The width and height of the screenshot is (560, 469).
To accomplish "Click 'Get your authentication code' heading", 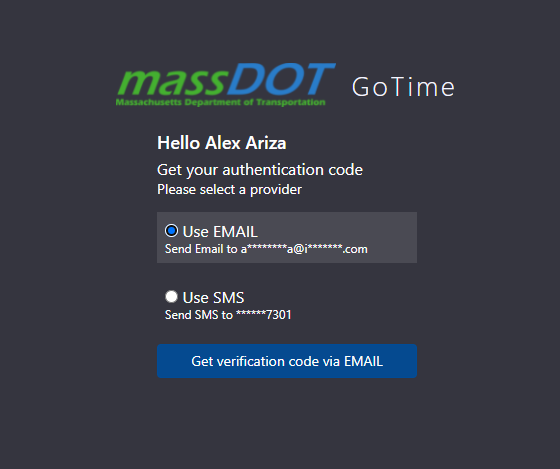I will [260, 170].
